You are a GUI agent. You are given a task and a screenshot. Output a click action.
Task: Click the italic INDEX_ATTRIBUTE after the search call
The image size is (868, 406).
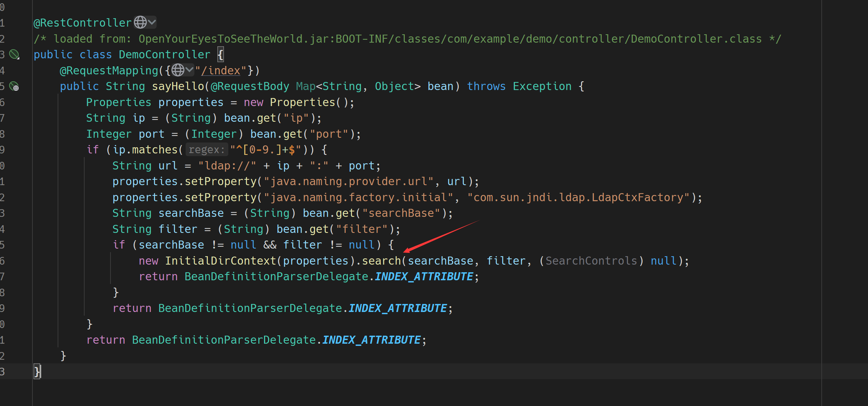[x=424, y=277]
